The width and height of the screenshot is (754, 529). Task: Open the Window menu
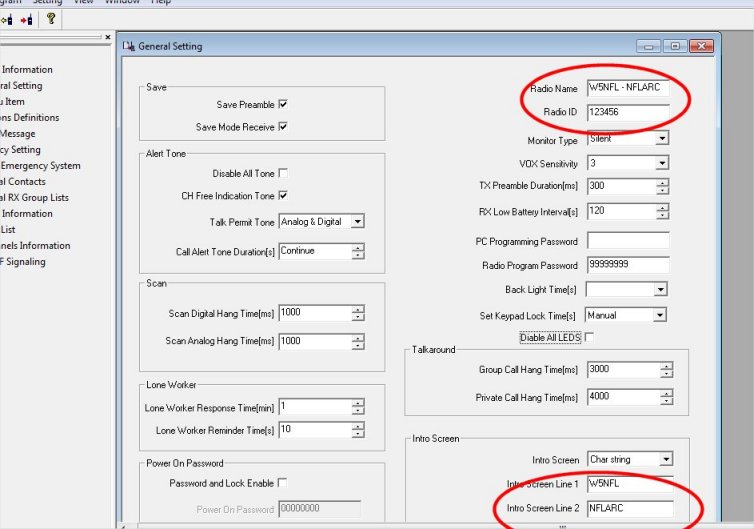tap(122, 2)
